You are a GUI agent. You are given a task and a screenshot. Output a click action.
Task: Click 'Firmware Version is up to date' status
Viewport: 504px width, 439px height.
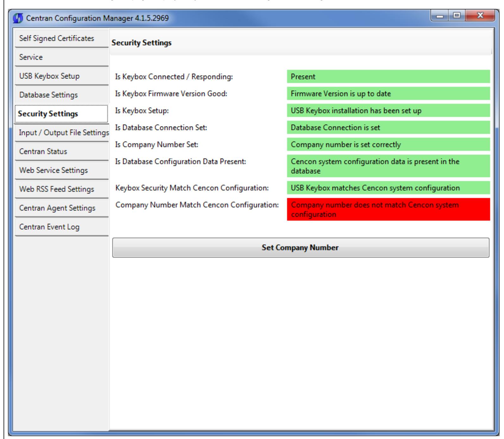[388, 94]
